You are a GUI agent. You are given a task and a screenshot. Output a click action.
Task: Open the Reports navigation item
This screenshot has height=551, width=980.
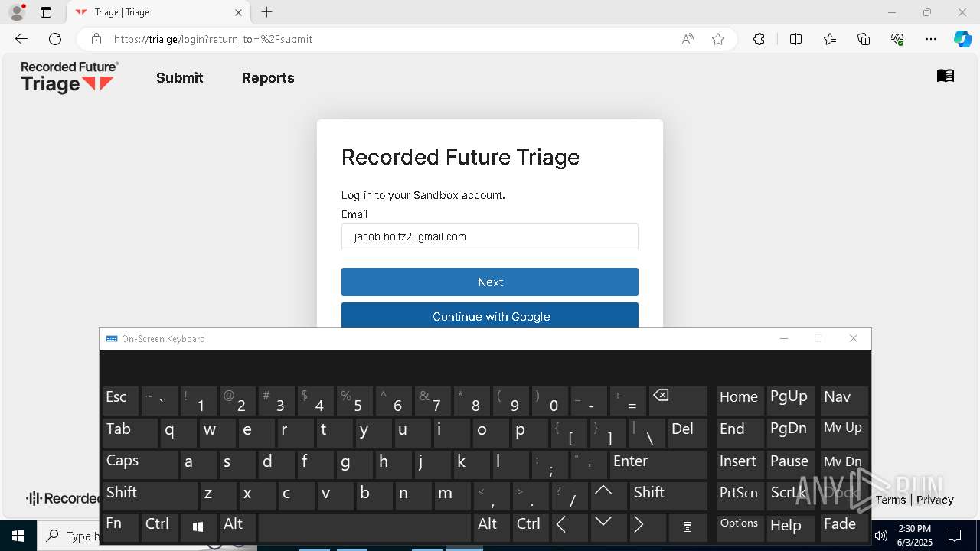coord(268,78)
